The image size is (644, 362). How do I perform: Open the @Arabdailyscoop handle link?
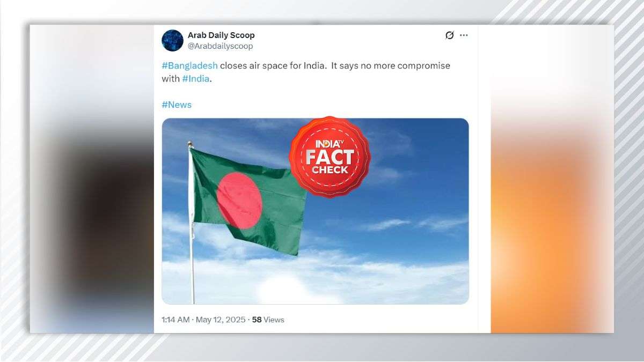tap(220, 46)
